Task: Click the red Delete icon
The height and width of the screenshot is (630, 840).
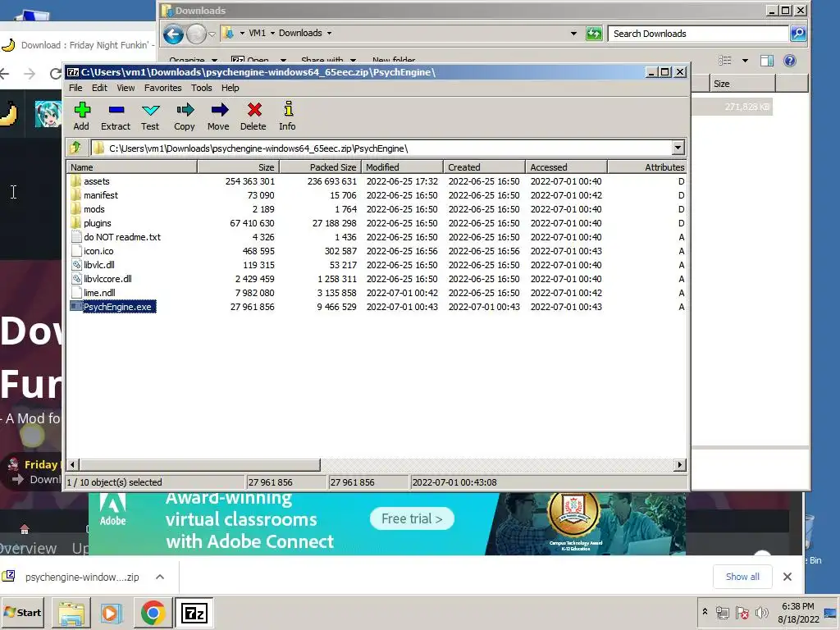Action: click(253, 116)
